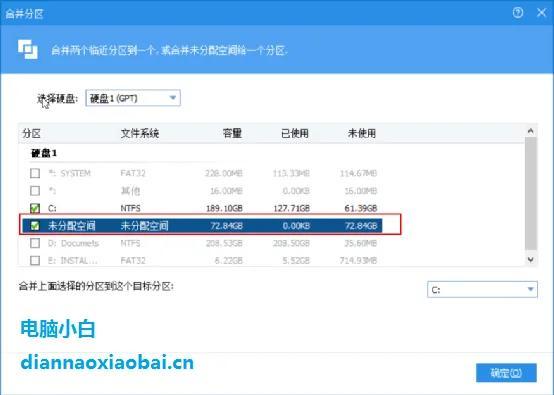Click the partition list vertical scrollbar
The width and height of the screenshot is (554, 395).
coord(530,195)
